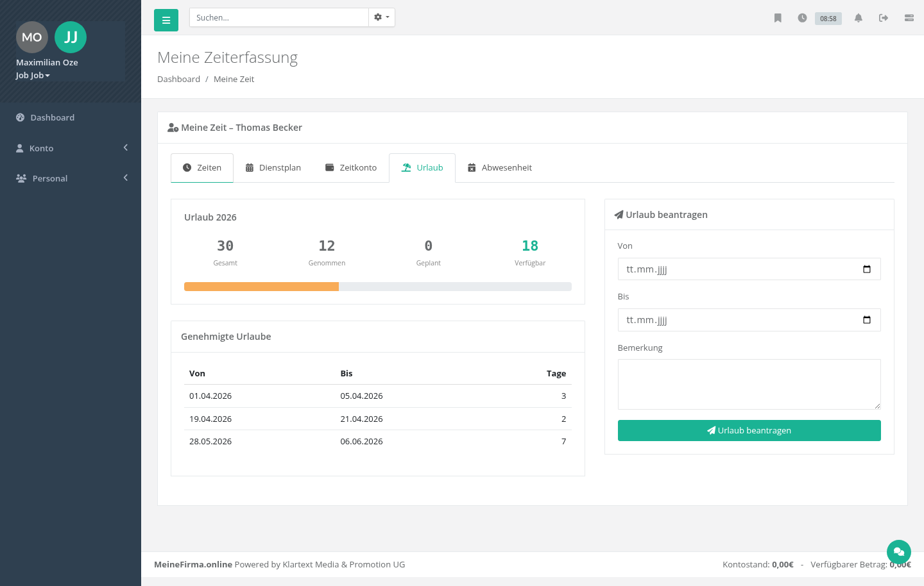924x586 pixels.
Task: Toggle the sidebar with the hamburger button
Action: [x=166, y=21]
